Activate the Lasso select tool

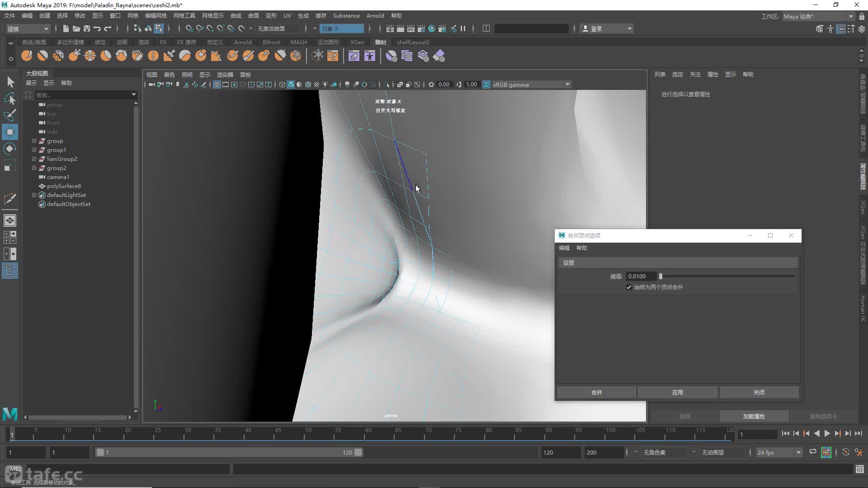point(10,99)
